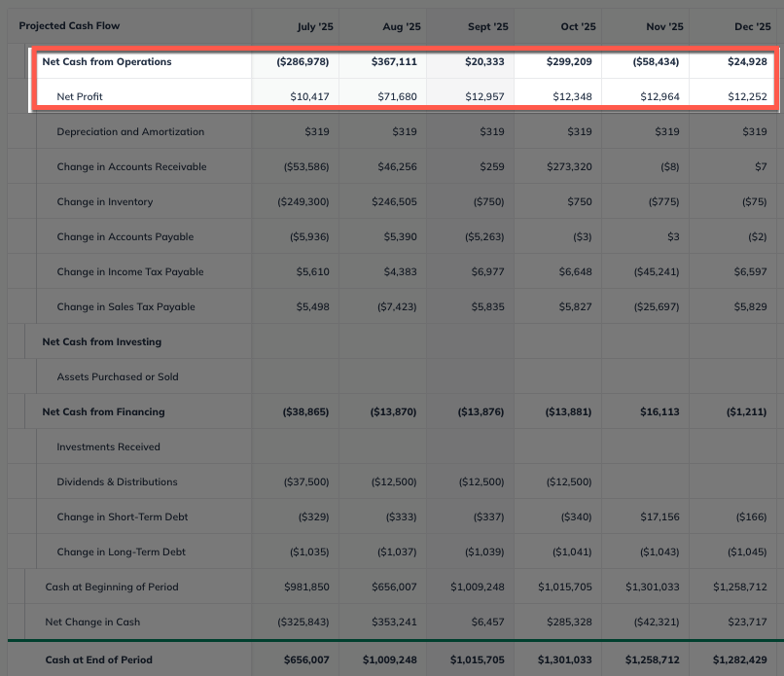Click the Projected Cash Flow header
The image size is (784, 676).
69,25
